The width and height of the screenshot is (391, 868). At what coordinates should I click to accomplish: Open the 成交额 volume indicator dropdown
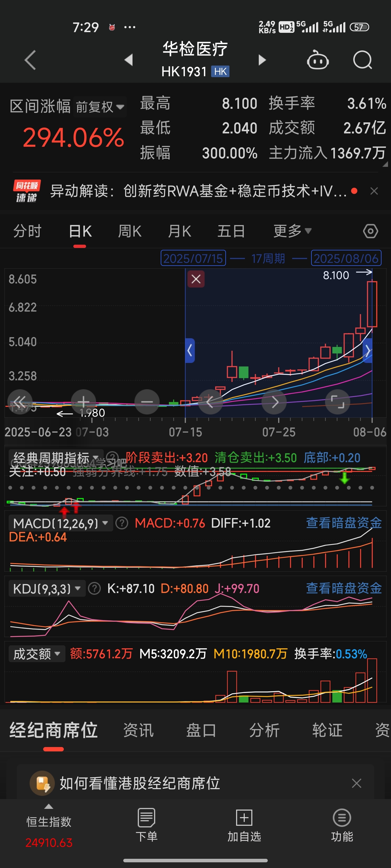pyautogui.click(x=37, y=654)
